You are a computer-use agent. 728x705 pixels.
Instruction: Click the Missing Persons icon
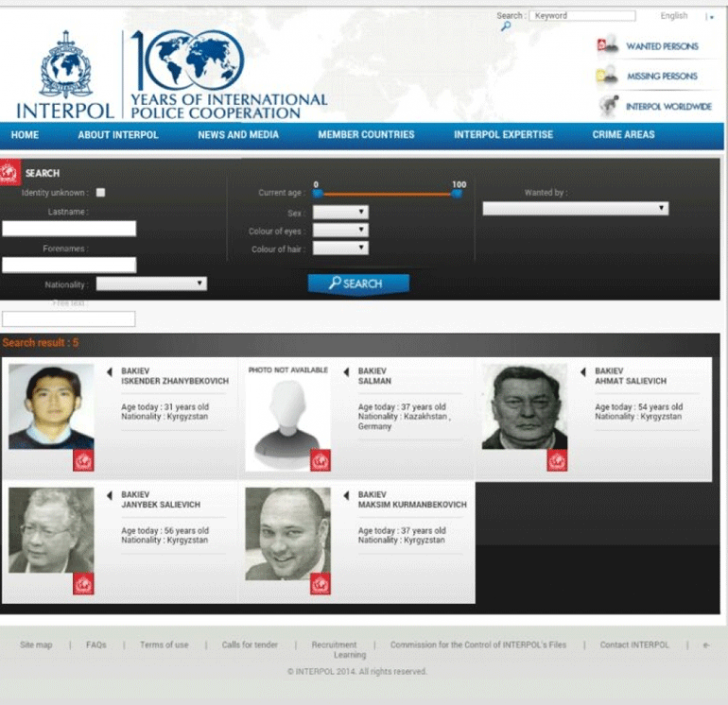tap(606, 76)
